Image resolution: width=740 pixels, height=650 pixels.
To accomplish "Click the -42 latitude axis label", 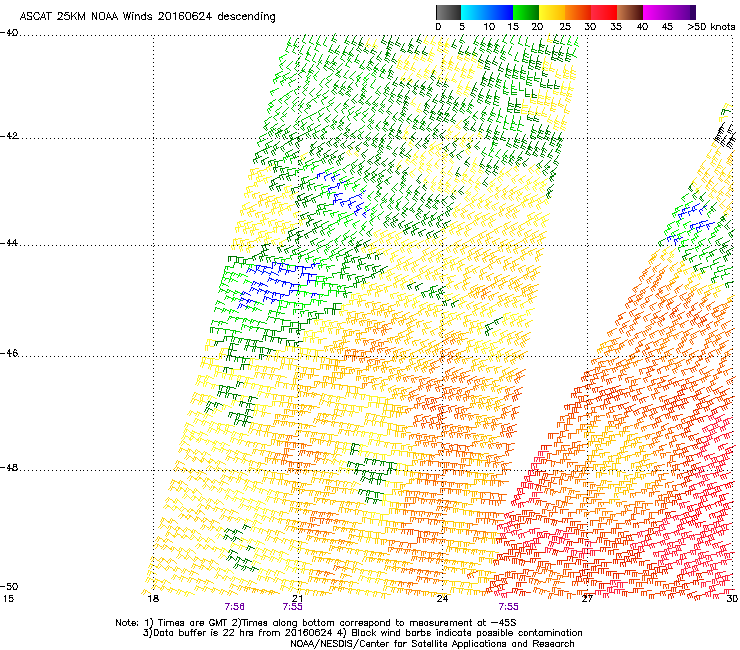I will click(9, 136).
